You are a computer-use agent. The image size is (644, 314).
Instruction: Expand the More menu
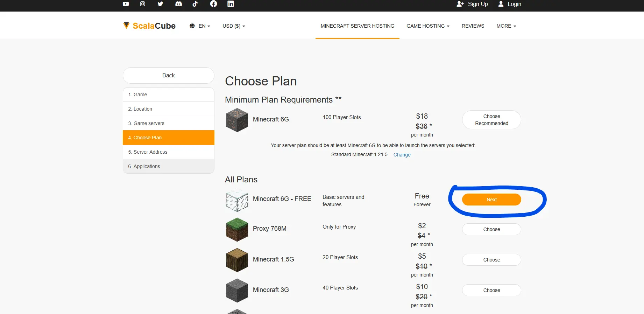coord(506,26)
